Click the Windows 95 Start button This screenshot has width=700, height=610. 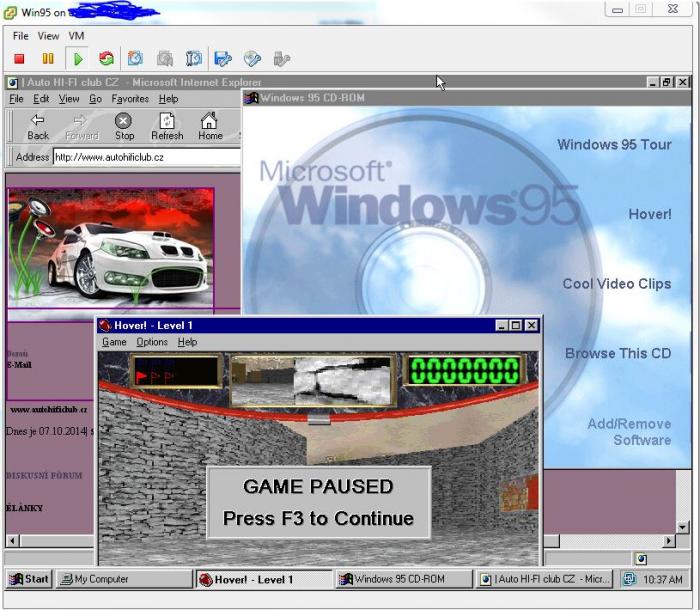coord(29,579)
